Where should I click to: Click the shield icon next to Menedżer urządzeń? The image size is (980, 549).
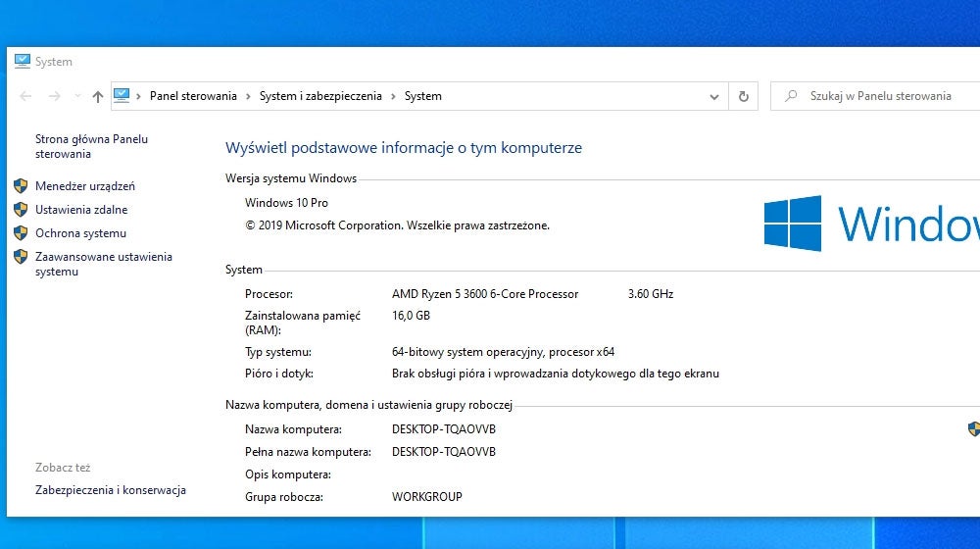pyautogui.click(x=21, y=186)
